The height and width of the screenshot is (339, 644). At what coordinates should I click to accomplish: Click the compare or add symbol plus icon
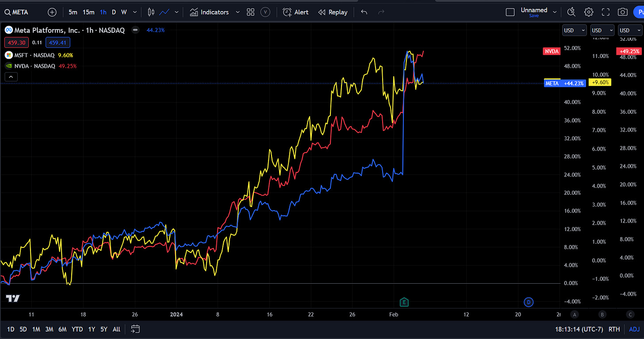pos(52,12)
